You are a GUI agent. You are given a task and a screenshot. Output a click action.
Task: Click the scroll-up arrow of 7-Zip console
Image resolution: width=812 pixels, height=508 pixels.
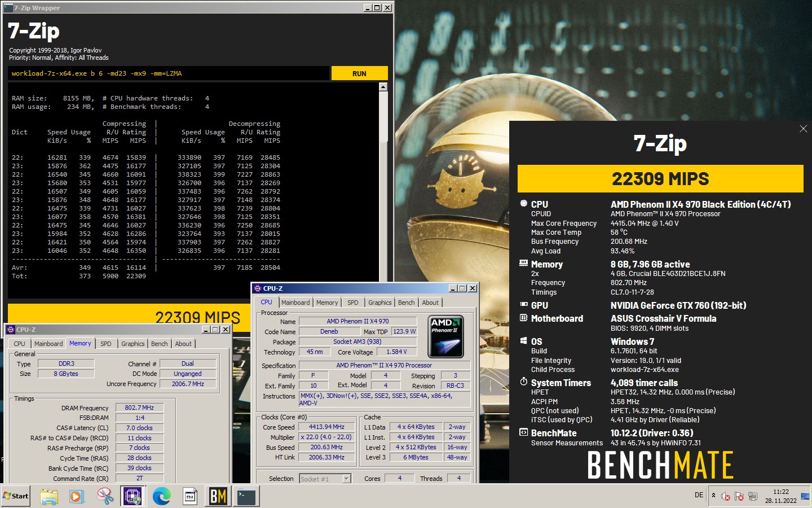tap(383, 87)
